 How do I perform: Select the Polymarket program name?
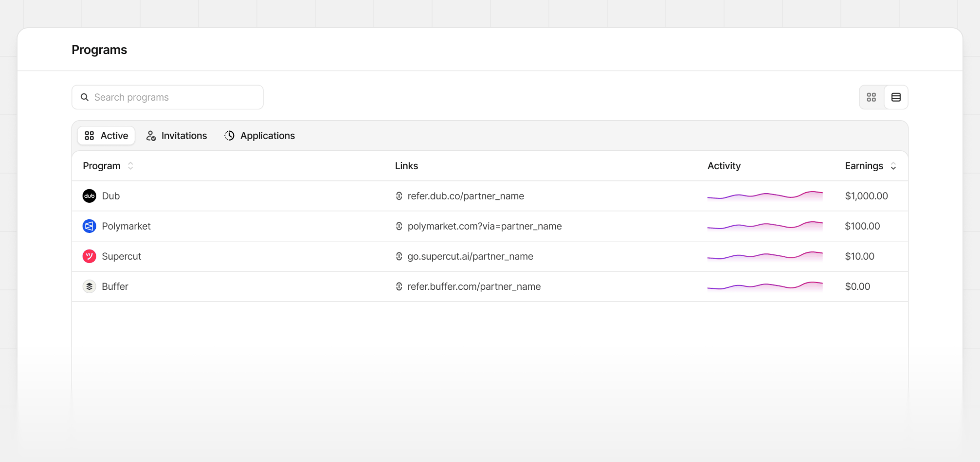tap(126, 226)
